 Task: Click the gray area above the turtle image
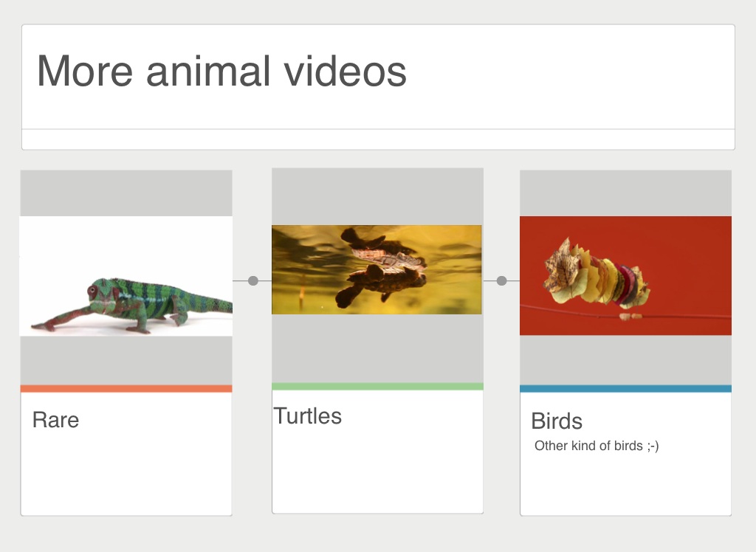coord(377,196)
